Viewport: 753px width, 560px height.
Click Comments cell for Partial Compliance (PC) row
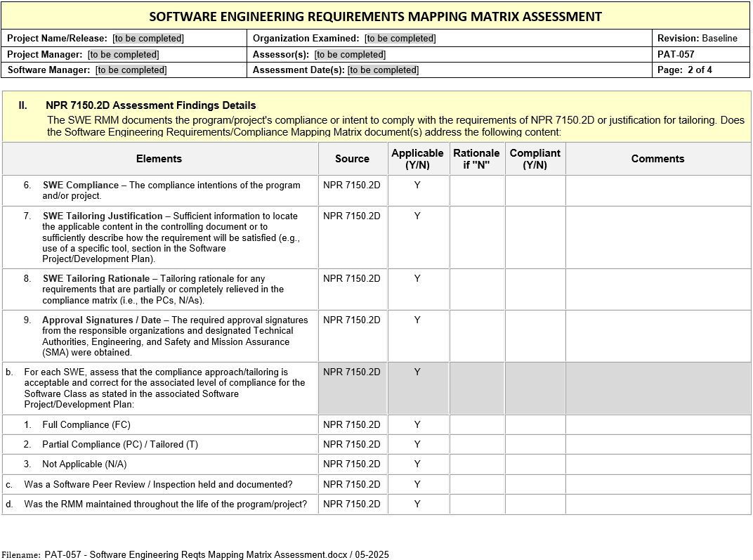coord(657,444)
